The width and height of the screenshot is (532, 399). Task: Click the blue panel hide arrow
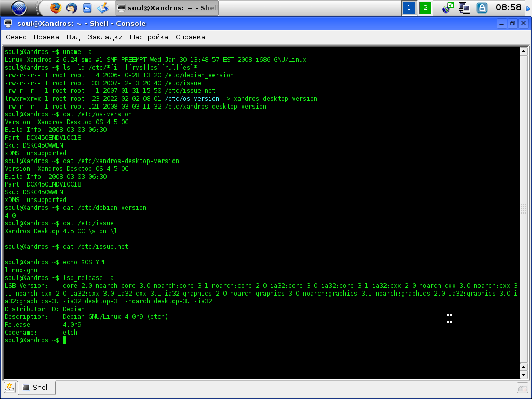[528, 8]
